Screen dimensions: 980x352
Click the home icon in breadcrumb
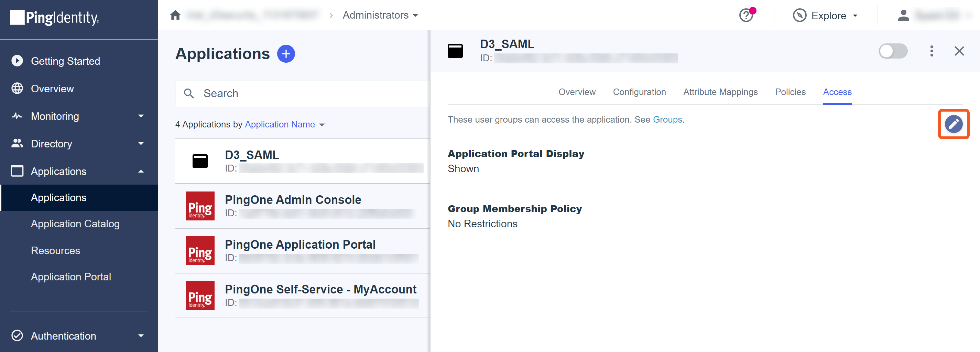pyautogui.click(x=175, y=15)
